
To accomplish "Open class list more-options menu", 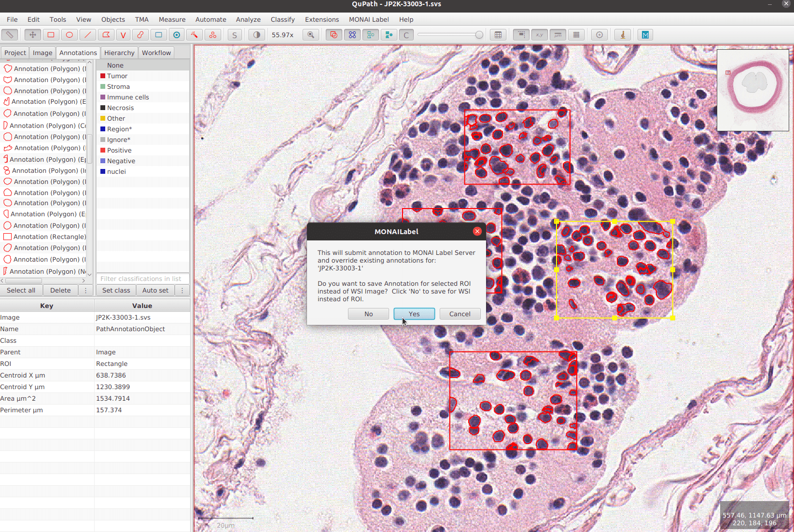I will [182, 290].
